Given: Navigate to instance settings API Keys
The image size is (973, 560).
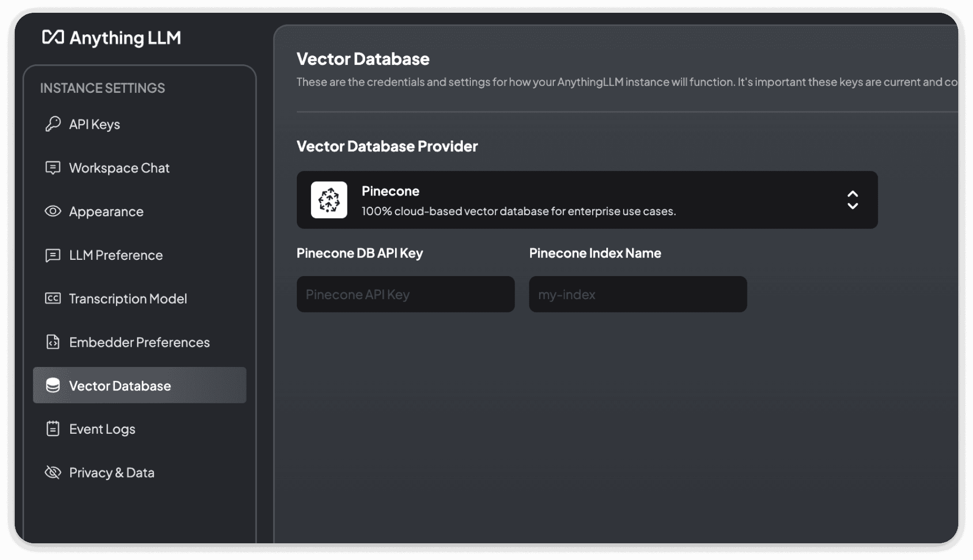Looking at the screenshot, I should click(x=93, y=123).
